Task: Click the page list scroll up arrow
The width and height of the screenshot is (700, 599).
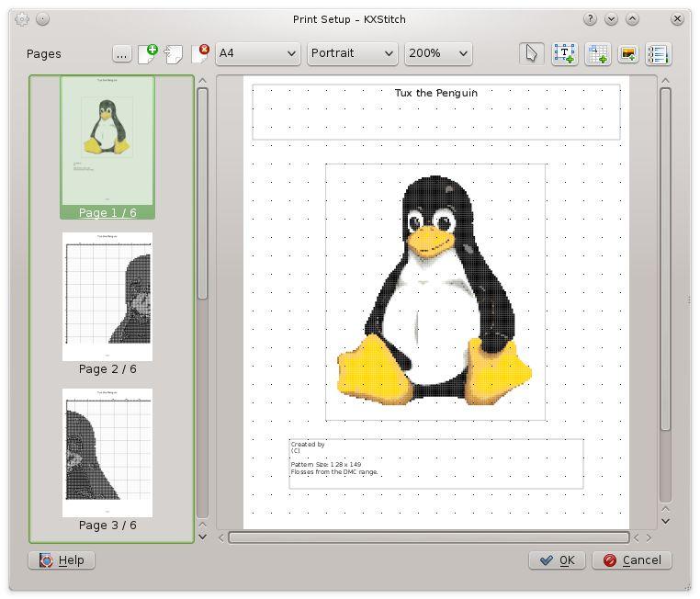Action: pos(203,81)
